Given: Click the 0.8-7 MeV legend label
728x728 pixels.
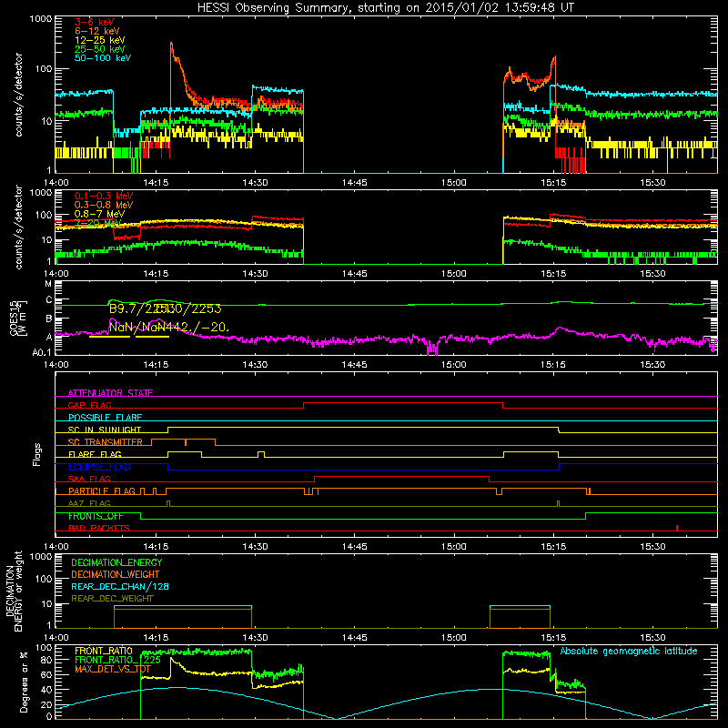Looking at the screenshot, I should 99,214.
